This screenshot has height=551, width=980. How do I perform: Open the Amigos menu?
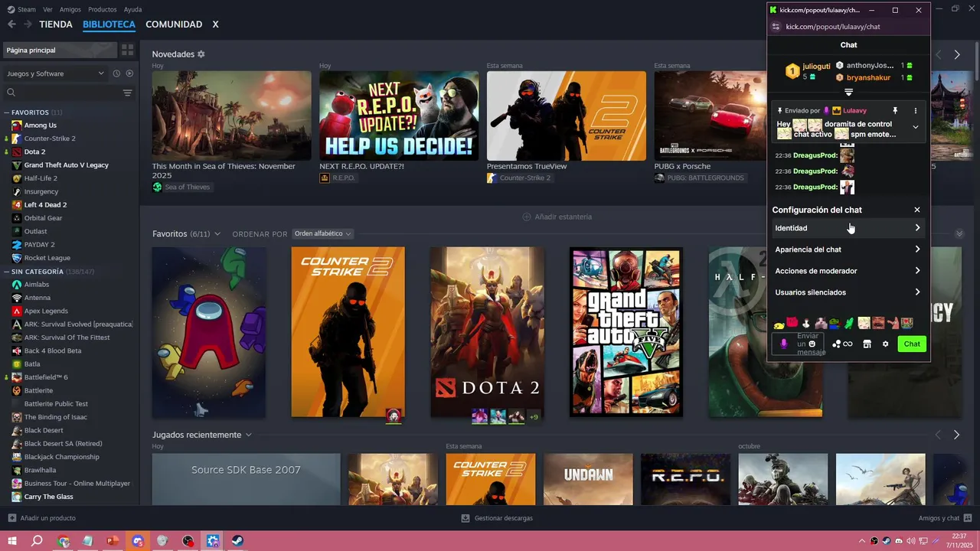[x=70, y=9]
